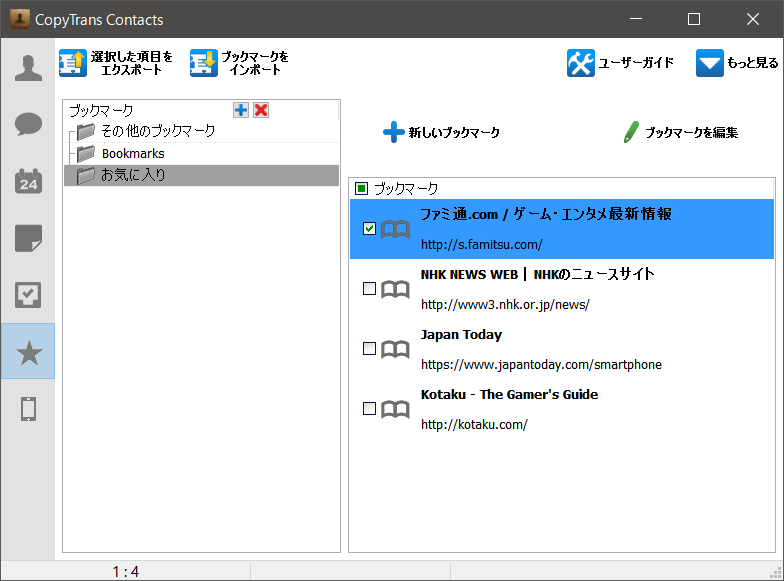Open the Messages speech bubble section
The image size is (784, 581).
pyautogui.click(x=28, y=124)
